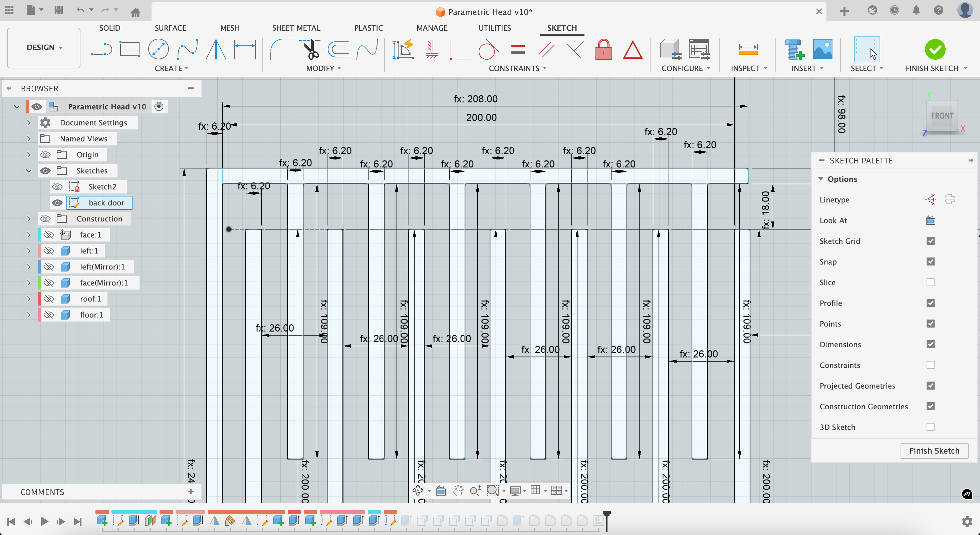This screenshot has width=980, height=535.
Task: Enable the Slice checkbox
Action: click(x=930, y=283)
